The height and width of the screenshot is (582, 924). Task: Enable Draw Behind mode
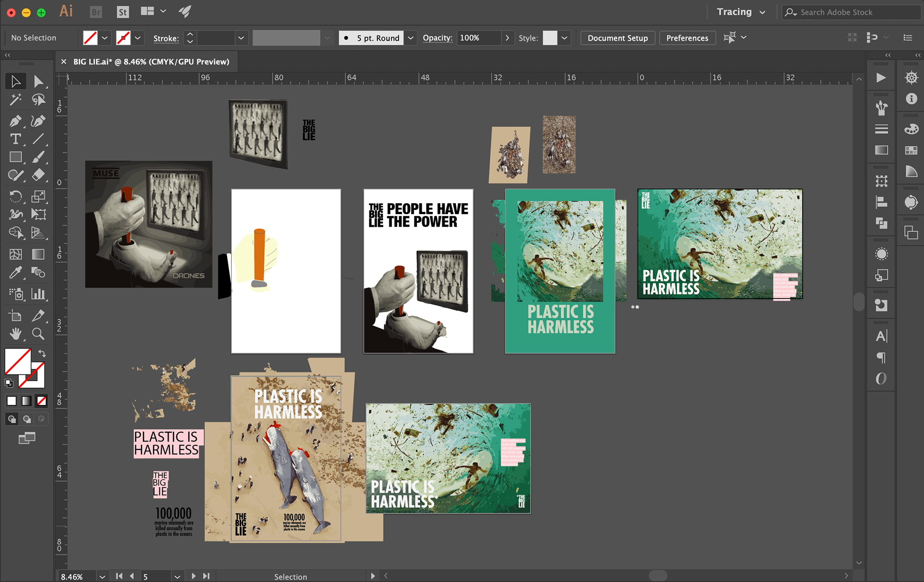click(x=27, y=419)
